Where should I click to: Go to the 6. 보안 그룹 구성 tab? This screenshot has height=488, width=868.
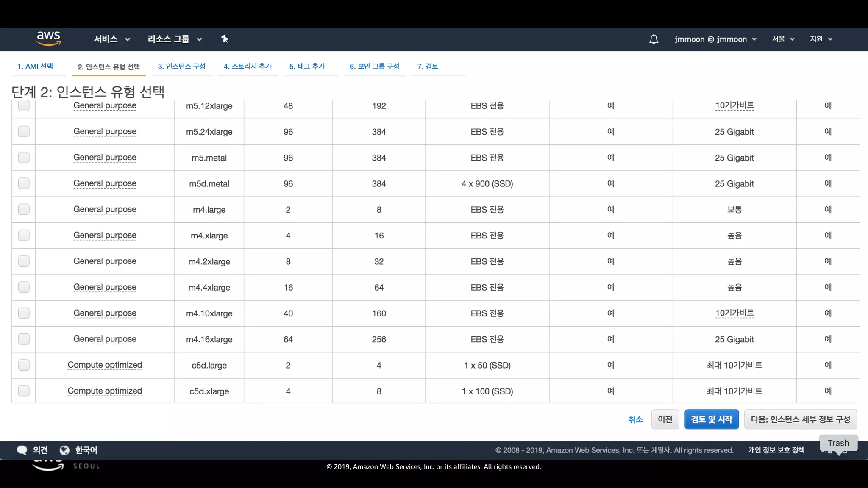coord(374,66)
